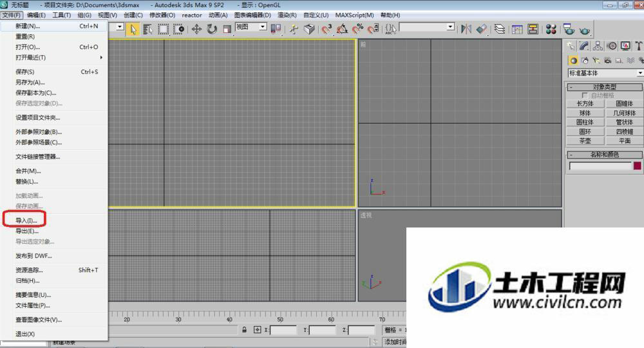Collapse 对象类型 rollout

point(605,87)
